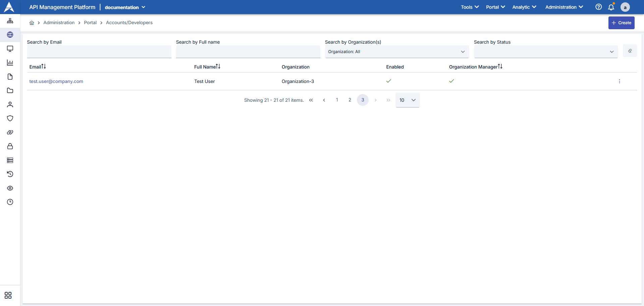
Task: Open the Administration top menu
Action: (564, 7)
